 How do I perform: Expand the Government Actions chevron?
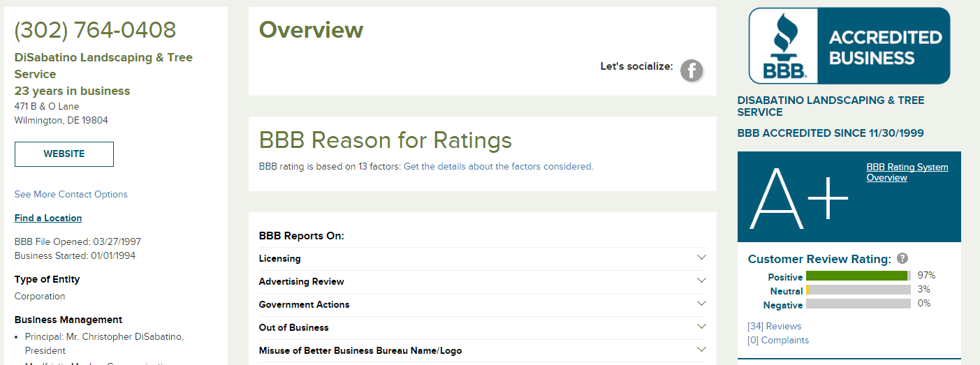pos(702,304)
